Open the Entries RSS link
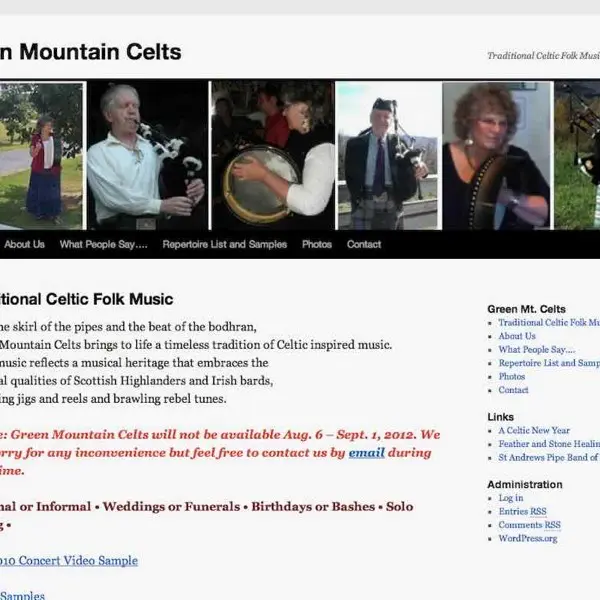Screen dimensions: 600x600 (522, 511)
